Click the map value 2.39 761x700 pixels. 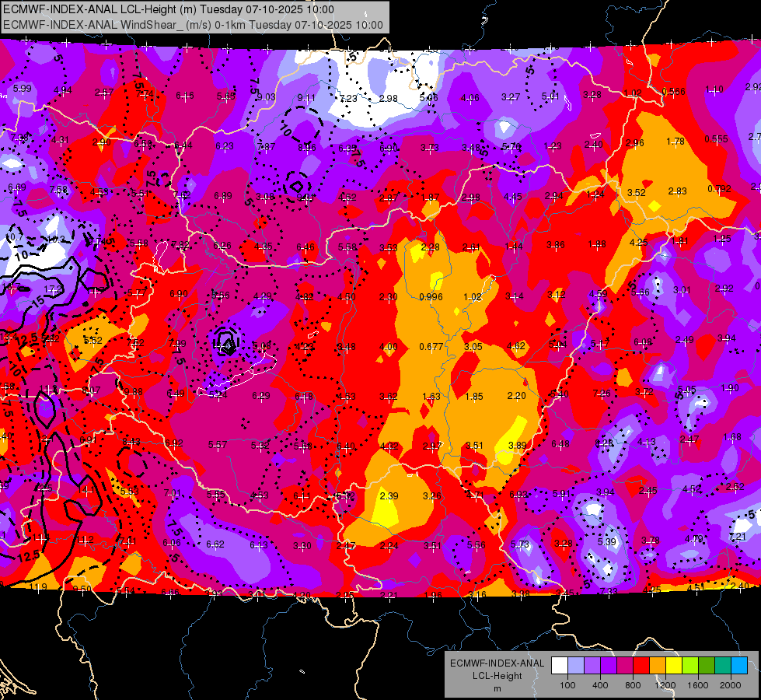[389, 495]
